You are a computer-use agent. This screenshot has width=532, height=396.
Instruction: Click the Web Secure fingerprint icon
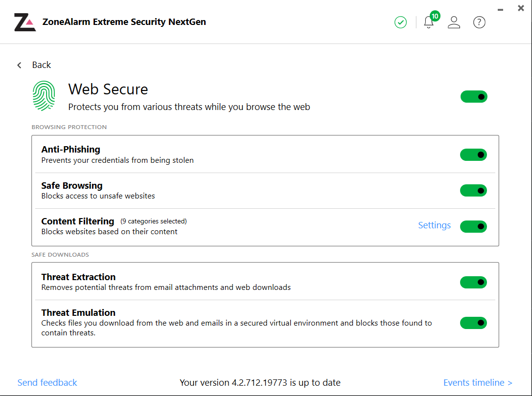[44, 96]
